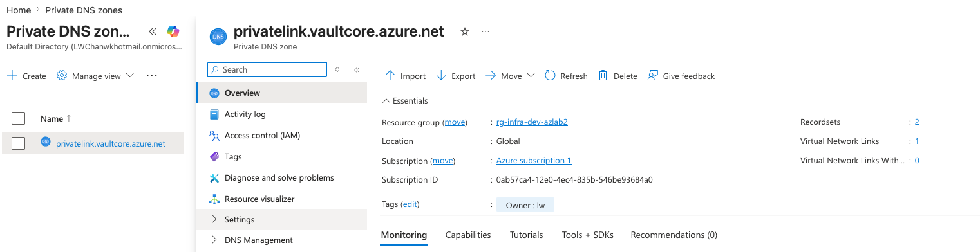Click move link next to Subscription
Screen dimensions: 980x252
click(x=442, y=161)
